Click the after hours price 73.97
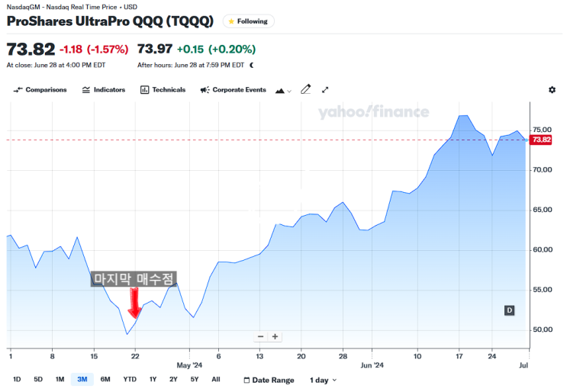The width and height of the screenshot is (567, 392). click(x=155, y=49)
